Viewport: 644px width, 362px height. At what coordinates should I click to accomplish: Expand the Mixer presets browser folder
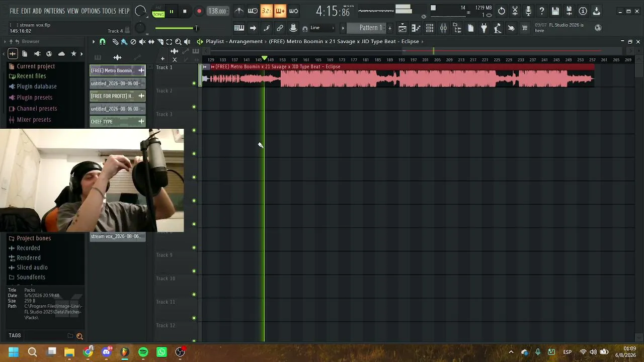click(34, 120)
